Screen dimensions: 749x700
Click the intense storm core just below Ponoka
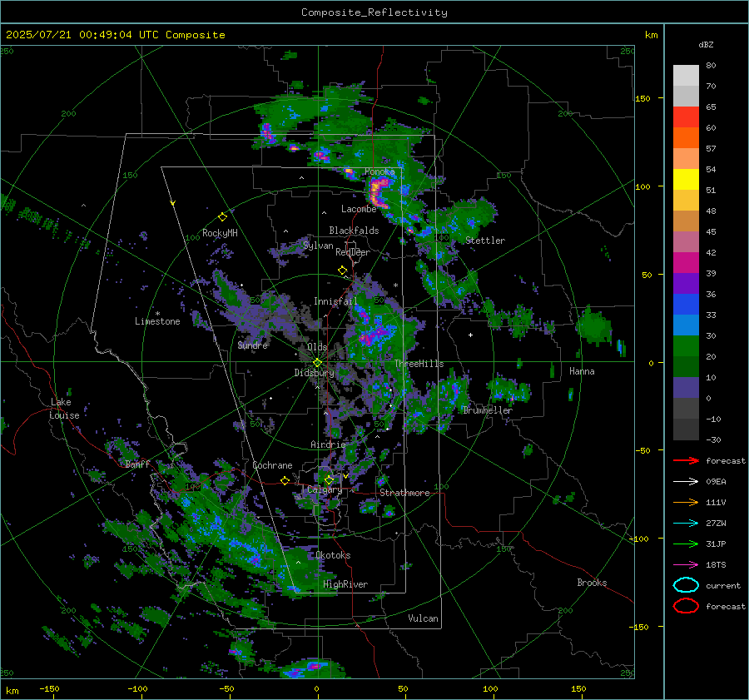377,191
